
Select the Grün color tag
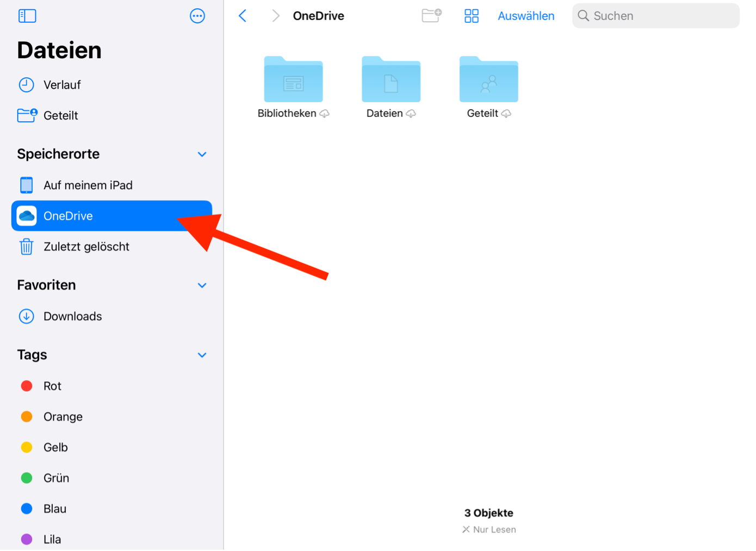[x=56, y=478]
